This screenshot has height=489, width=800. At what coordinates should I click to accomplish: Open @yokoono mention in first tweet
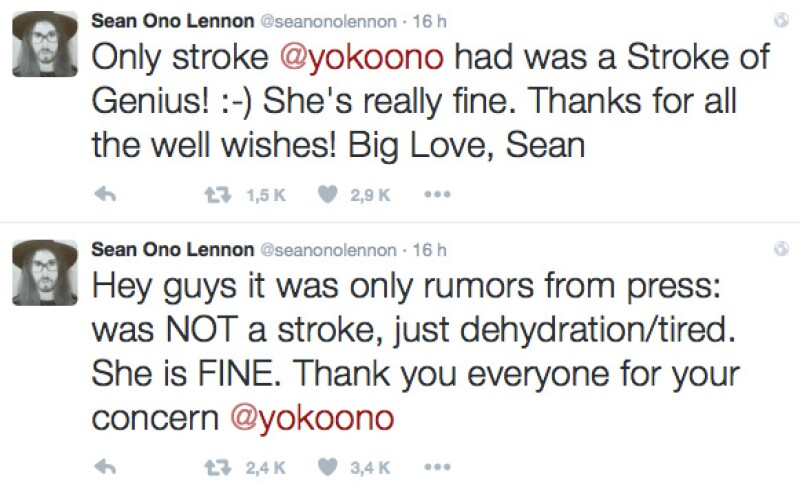[362, 57]
